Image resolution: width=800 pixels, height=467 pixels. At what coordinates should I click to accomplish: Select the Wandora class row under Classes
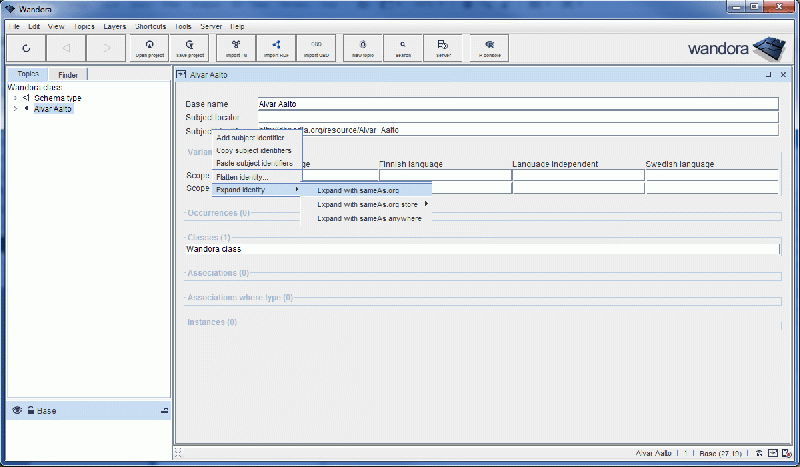point(480,249)
